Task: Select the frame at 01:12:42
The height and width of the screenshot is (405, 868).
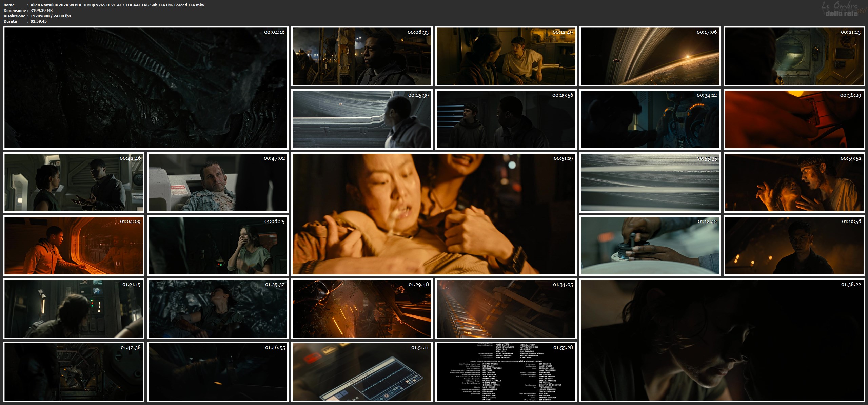Action: click(650, 246)
